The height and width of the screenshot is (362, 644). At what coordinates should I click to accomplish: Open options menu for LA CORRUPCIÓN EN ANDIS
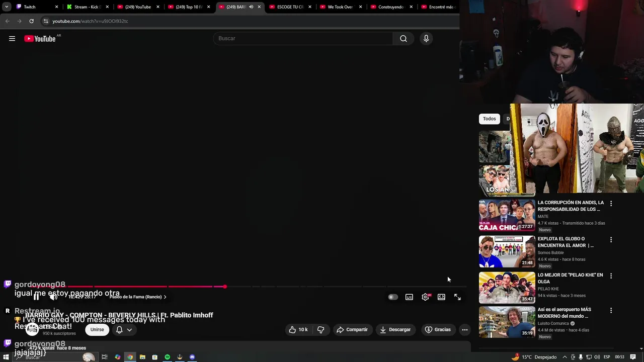pyautogui.click(x=611, y=204)
